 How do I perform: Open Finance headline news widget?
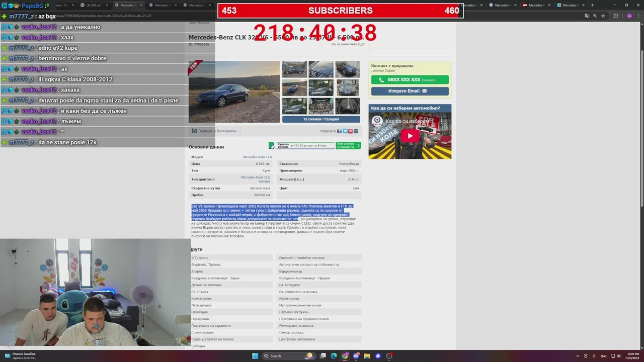(20, 356)
